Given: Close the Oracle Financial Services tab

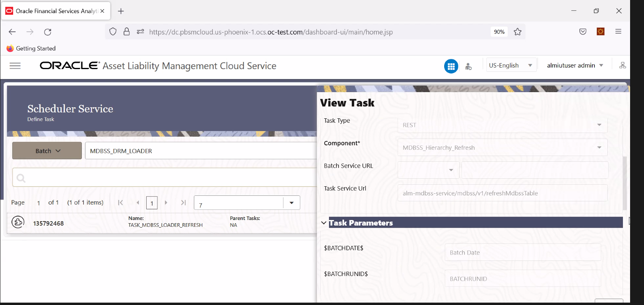Looking at the screenshot, I should click(x=102, y=11).
